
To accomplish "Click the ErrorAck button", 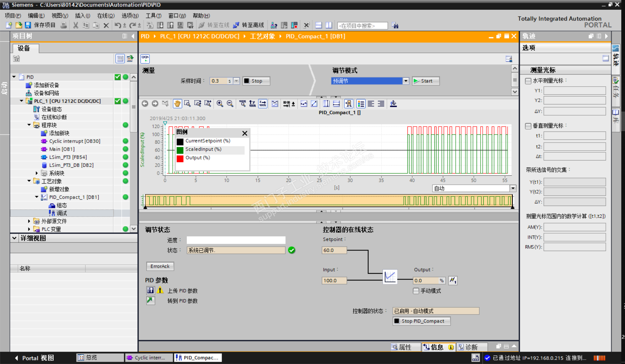I will click(x=160, y=266).
